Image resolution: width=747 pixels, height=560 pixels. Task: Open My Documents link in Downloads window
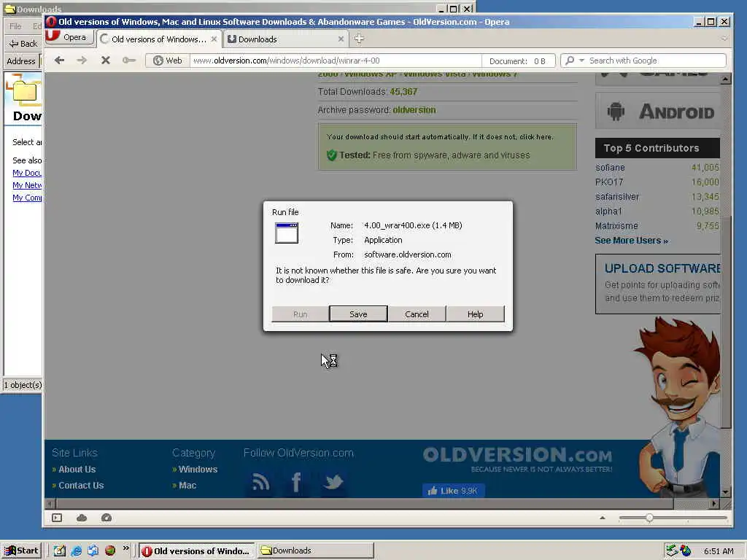pos(27,173)
